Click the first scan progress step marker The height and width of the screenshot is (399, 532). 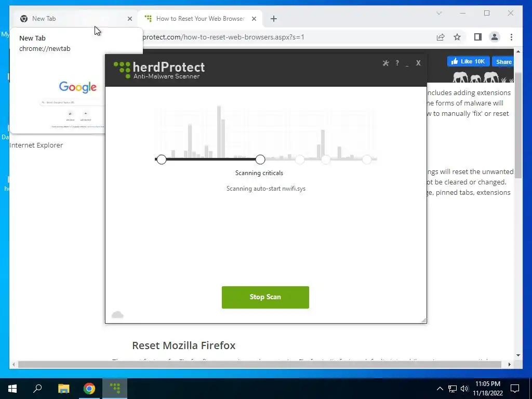pyautogui.click(x=162, y=159)
